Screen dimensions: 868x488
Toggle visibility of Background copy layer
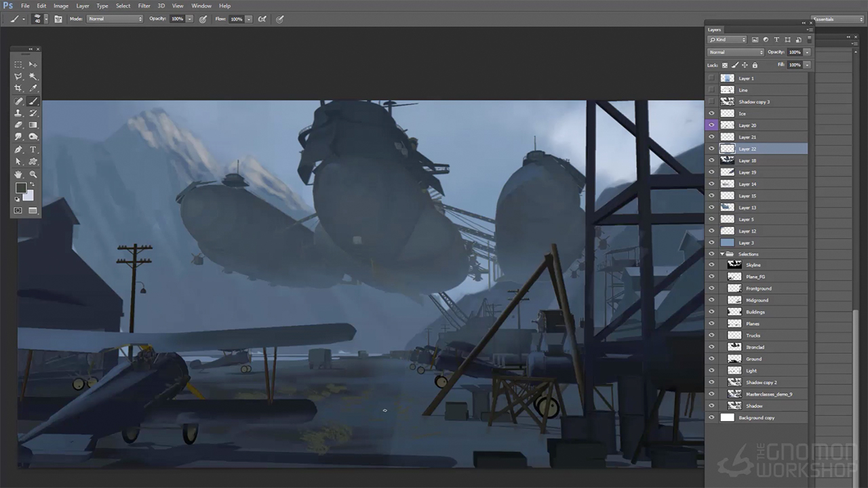pyautogui.click(x=711, y=418)
